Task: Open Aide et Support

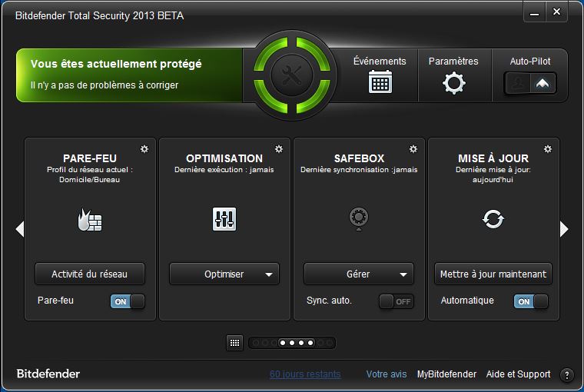Action: click(x=518, y=374)
